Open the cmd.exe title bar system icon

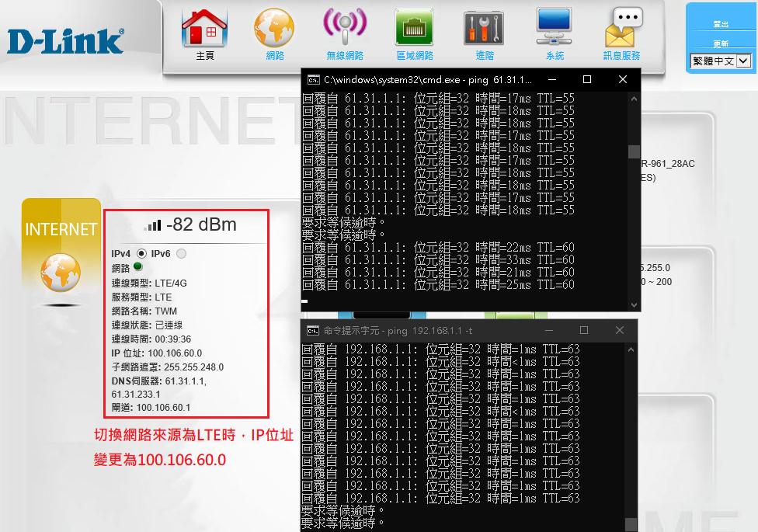pyautogui.click(x=312, y=80)
